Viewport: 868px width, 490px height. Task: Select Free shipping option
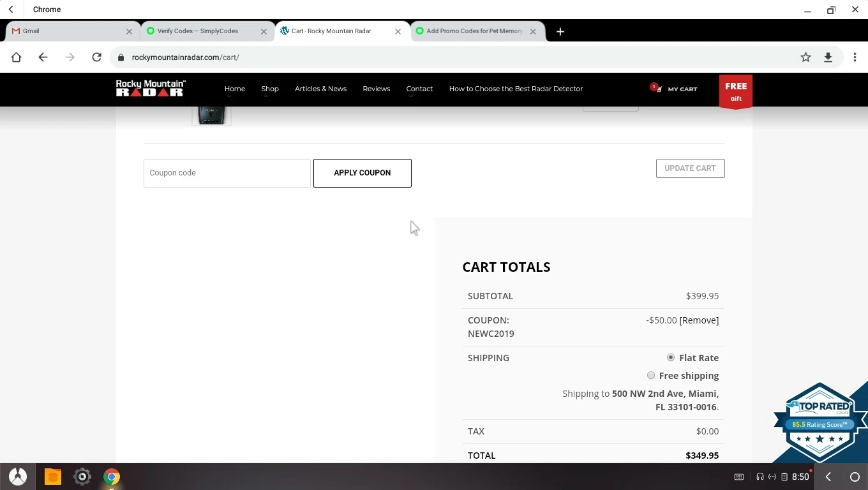point(651,375)
